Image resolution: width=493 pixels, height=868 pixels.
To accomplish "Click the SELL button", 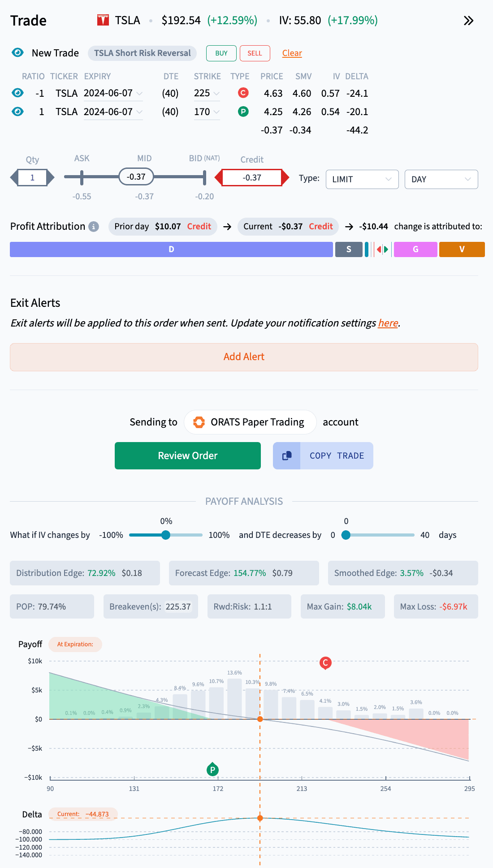I will pos(255,53).
